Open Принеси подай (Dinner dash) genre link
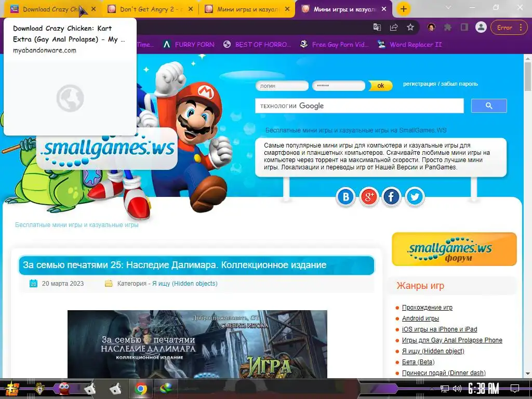The width and height of the screenshot is (532, 399). click(x=444, y=373)
